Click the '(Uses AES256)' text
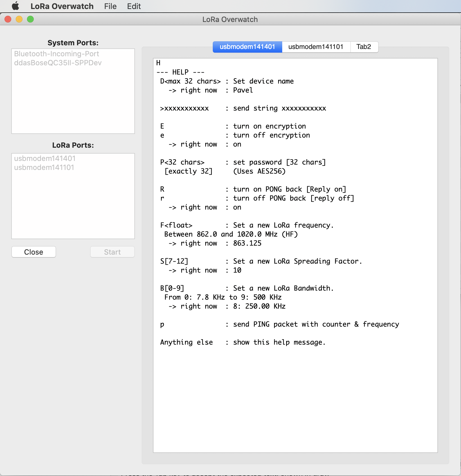 (x=259, y=171)
